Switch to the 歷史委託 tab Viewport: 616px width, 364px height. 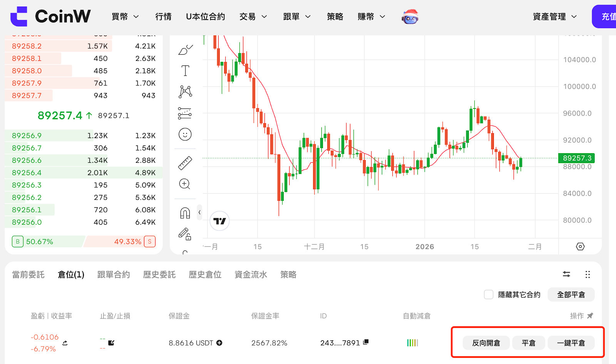[x=159, y=275]
